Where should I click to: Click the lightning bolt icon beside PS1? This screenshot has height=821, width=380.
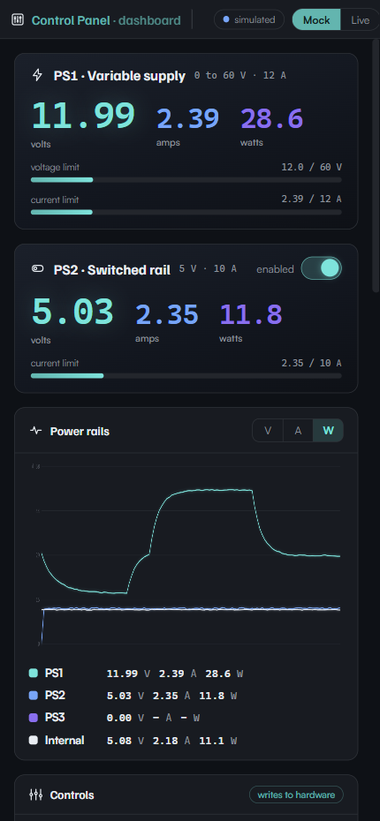tap(37, 75)
